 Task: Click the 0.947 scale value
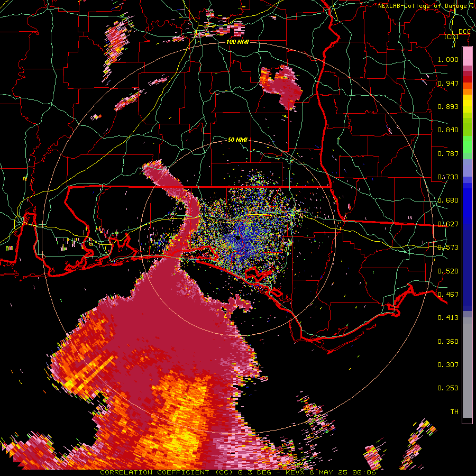coord(448,83)
